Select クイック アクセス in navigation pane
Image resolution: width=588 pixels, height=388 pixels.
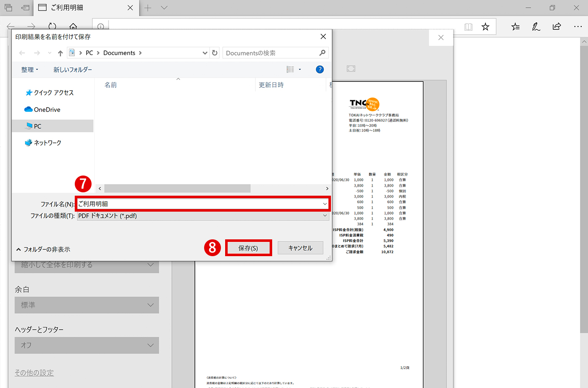[x=53, y=93]
